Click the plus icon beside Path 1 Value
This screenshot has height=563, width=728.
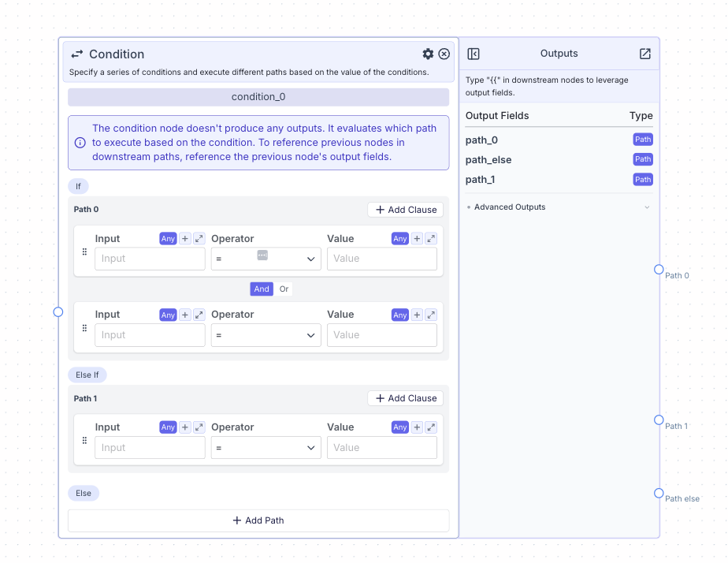coord(418,427)
